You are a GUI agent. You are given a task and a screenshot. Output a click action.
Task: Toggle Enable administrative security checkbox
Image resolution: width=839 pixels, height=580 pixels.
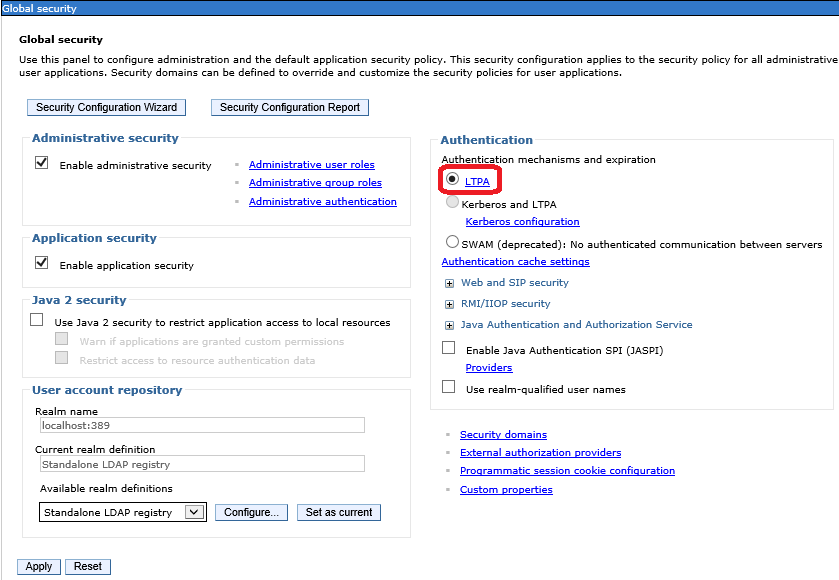pyautogui.click(x=42, y=163)
